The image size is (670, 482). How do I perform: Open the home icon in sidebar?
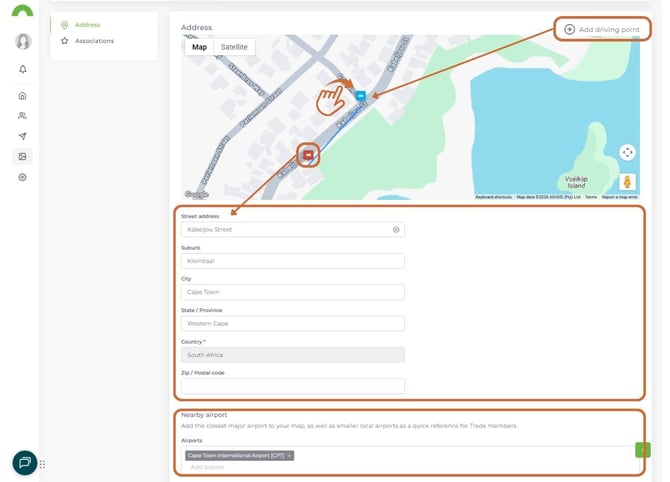pyautogui.click(x=22, y=96)
